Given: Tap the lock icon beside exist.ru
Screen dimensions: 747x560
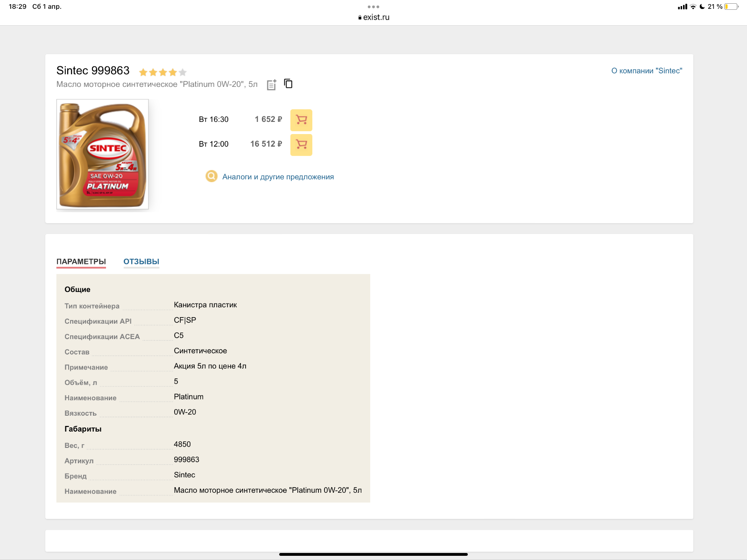Looking at the screenshot, I should pos(360,17).
